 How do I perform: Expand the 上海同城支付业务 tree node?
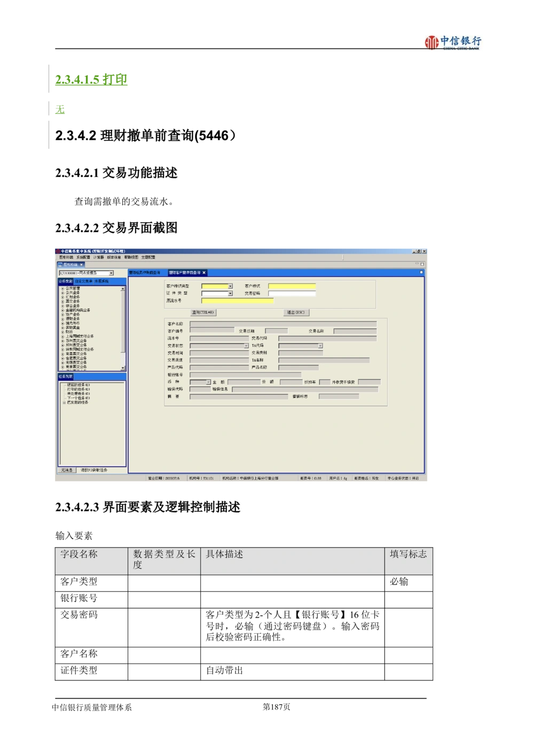coord(62,336)
